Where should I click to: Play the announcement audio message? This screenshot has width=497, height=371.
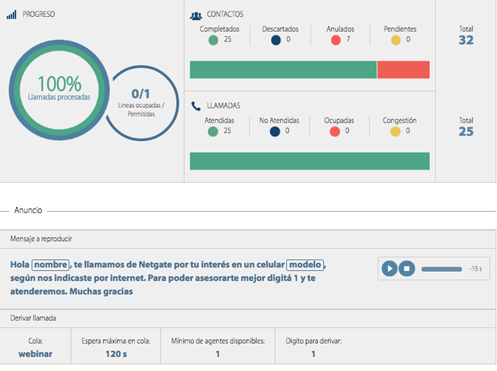click(389, 268)
